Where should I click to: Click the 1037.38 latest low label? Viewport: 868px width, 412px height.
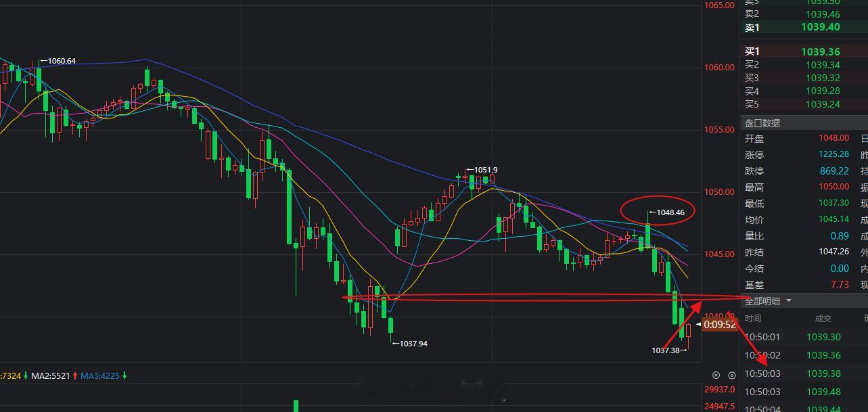point(666,350)
